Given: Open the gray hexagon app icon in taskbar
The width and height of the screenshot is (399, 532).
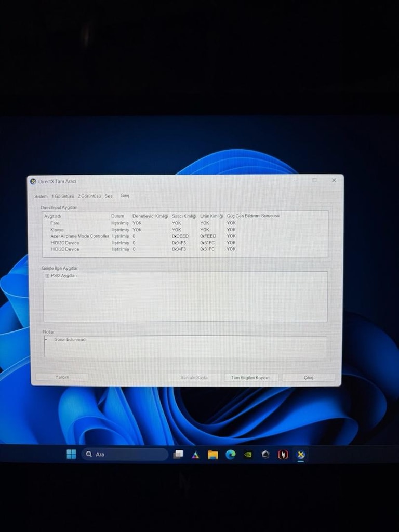Looking at the screenshot, I should click(265, 455).
